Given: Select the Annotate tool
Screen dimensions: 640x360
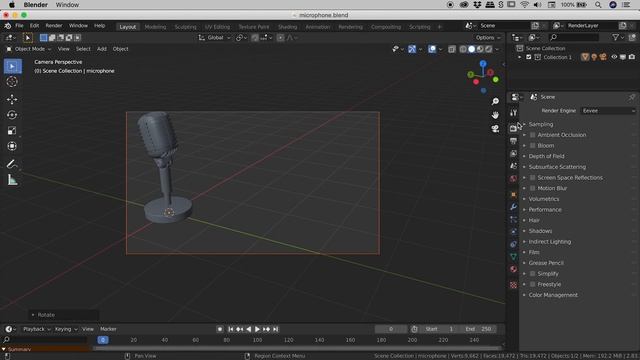Looking at the screenshot, I should tap(12, 164).
